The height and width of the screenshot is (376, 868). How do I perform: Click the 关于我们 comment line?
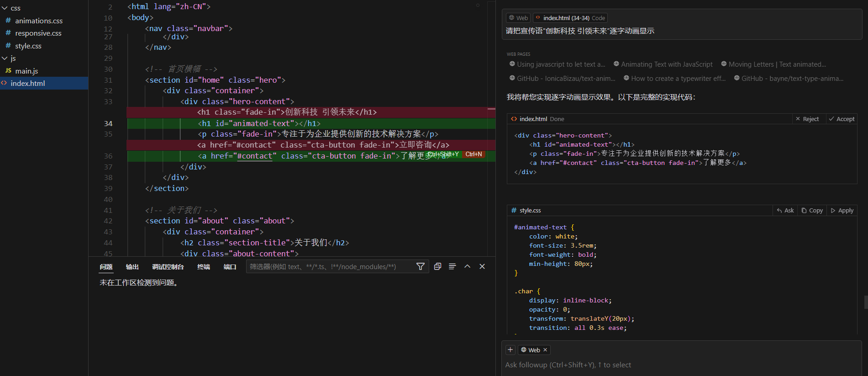(181, 210)
